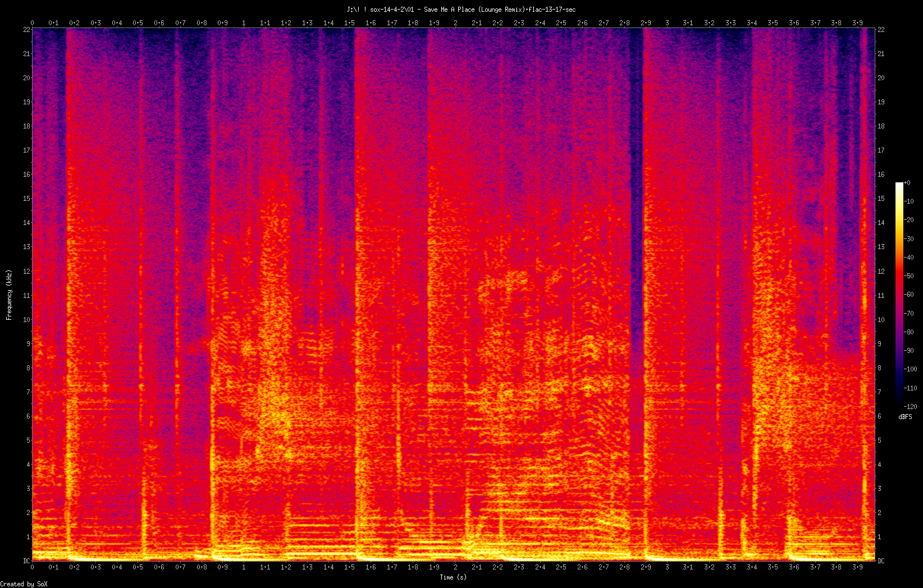This screenshot has width=923, height=588.
Task: Click the '-110' value on the dBFS scale
Action: (x=911, y=388)
